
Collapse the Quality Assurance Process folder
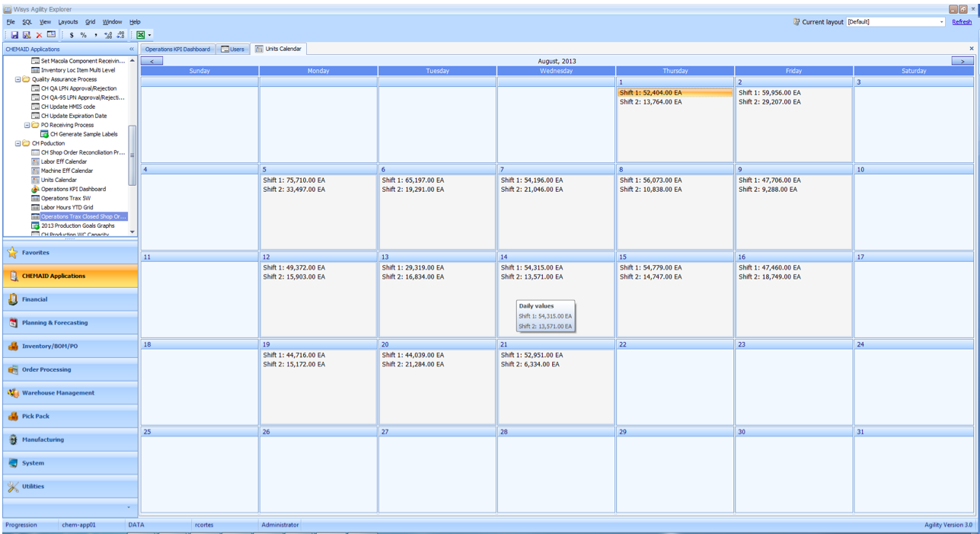click(18, 79)
